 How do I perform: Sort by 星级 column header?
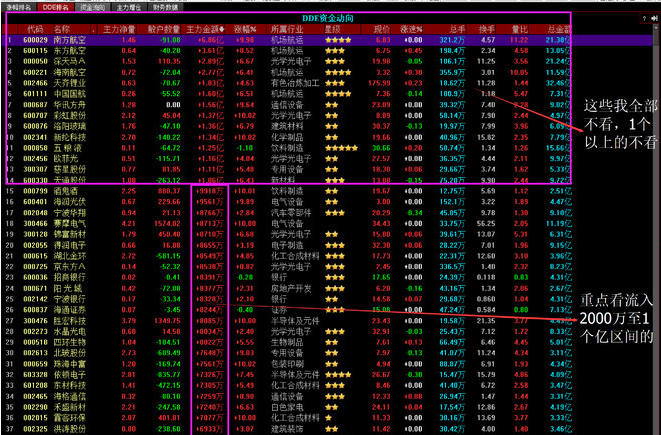(332, 30)
